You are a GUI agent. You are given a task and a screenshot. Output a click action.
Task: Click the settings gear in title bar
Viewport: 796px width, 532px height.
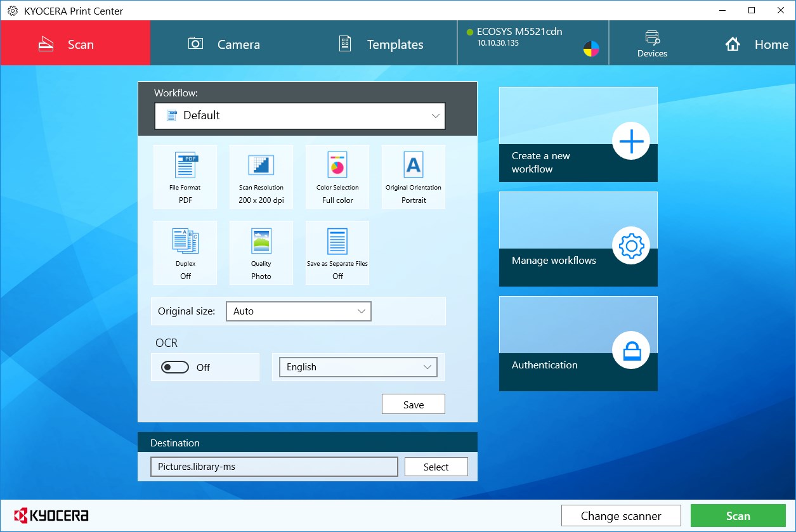coord(13,11)
